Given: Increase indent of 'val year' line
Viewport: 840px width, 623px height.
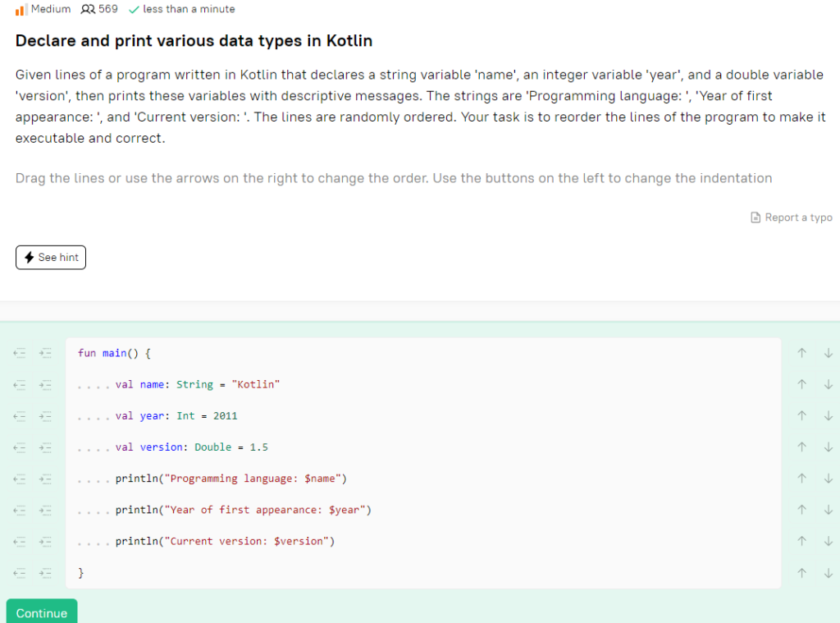Looking at the screenshot, I should click(x=46, y=415).
